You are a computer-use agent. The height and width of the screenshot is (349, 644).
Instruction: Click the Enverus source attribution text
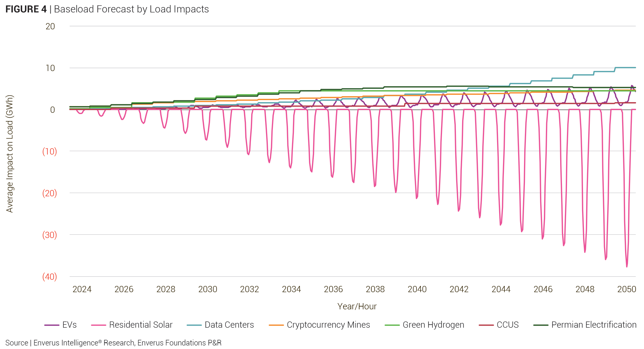point(113,343)
